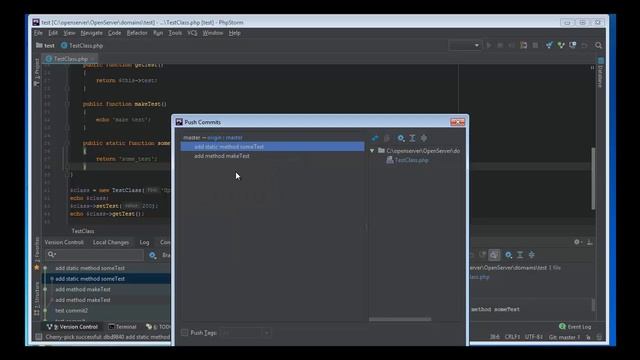The image size is (640, 360).
Task: Select first 'add static method someTest' log row
Action: click(x=107, y=268)
